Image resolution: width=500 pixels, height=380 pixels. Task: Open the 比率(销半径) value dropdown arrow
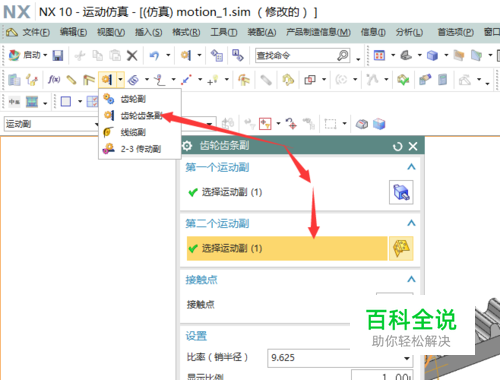point(407,358)
